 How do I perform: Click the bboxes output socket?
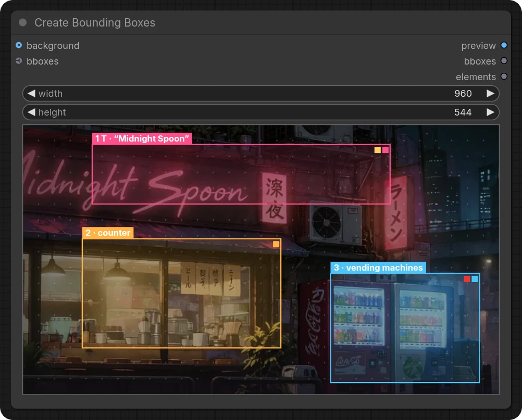504,60
